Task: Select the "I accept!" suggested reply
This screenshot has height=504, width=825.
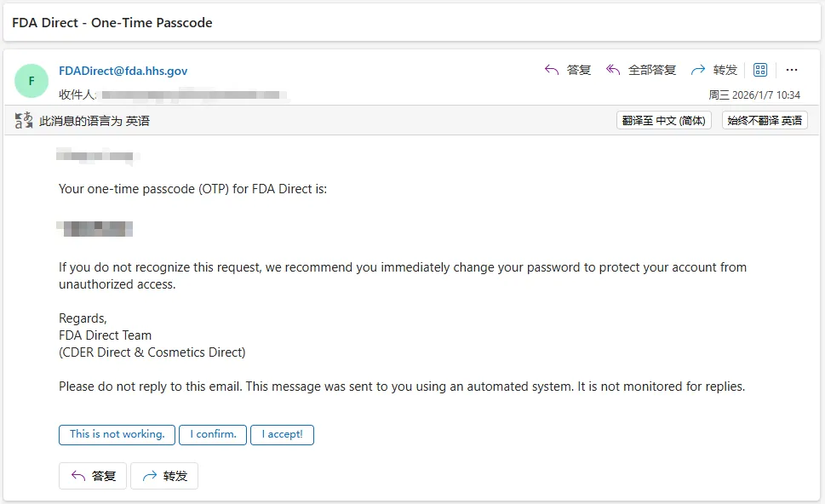Action: [x=282, y=435]
